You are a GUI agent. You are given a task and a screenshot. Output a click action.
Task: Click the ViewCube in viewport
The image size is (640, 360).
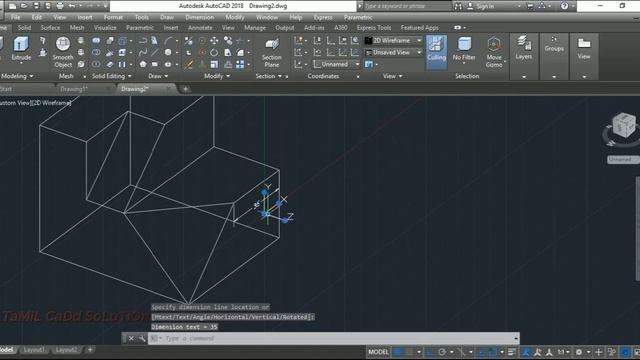point(624,125)
